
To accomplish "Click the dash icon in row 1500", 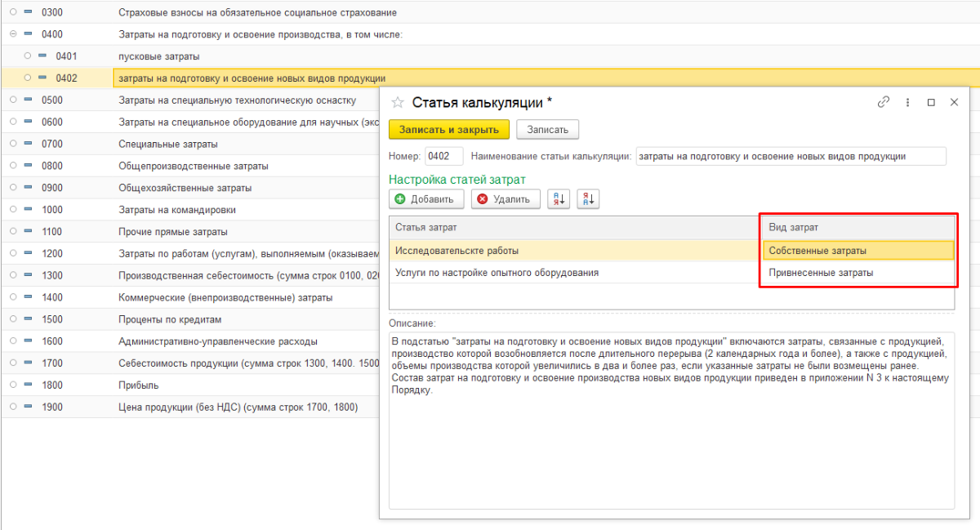I will coord(28,319).
